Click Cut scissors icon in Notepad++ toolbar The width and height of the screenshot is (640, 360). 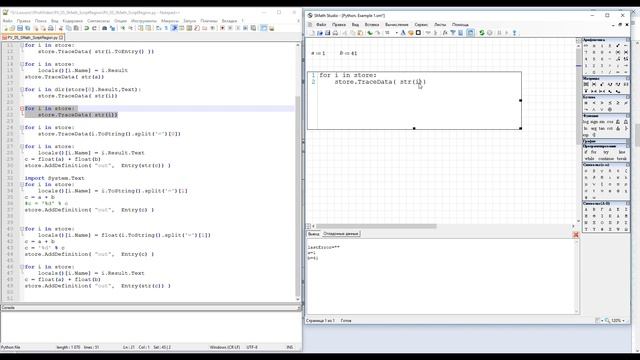coord(61,28)
